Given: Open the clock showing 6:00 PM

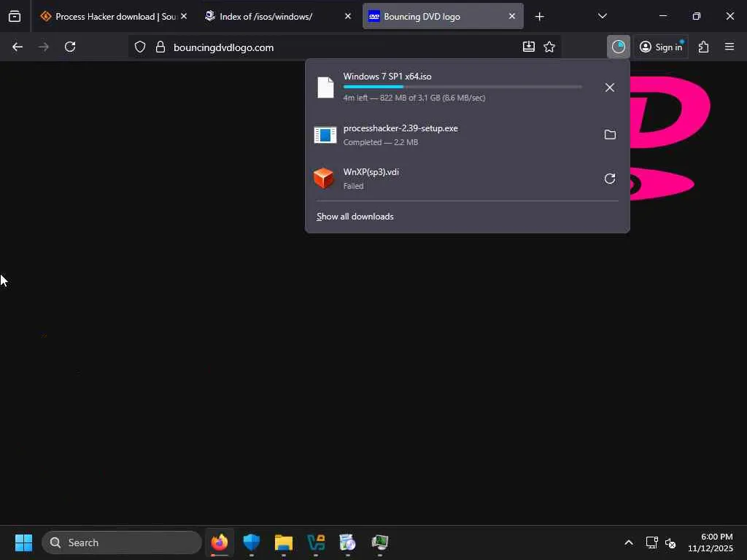Looking at the screenshot, I should [711, 542].
